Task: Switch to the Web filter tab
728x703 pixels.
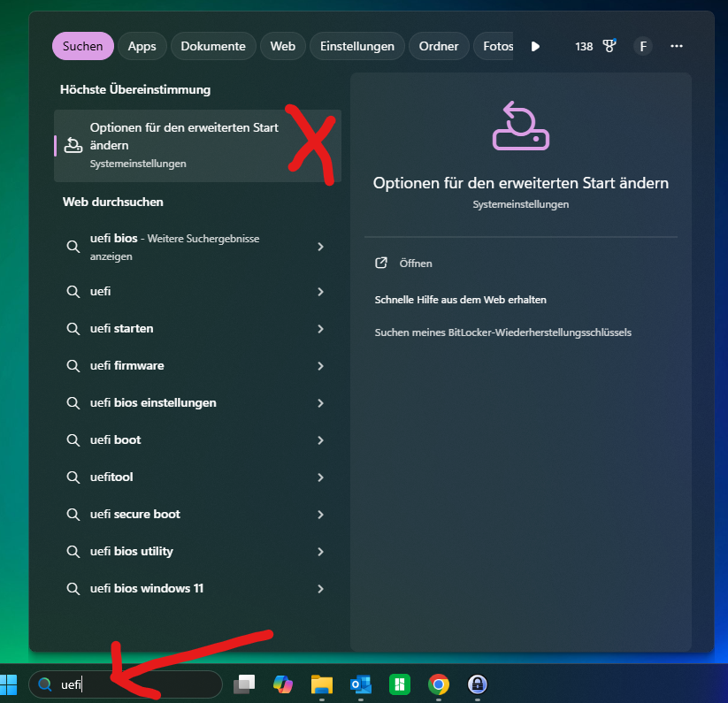Action: pyautogui.click(x=283, y=46)
